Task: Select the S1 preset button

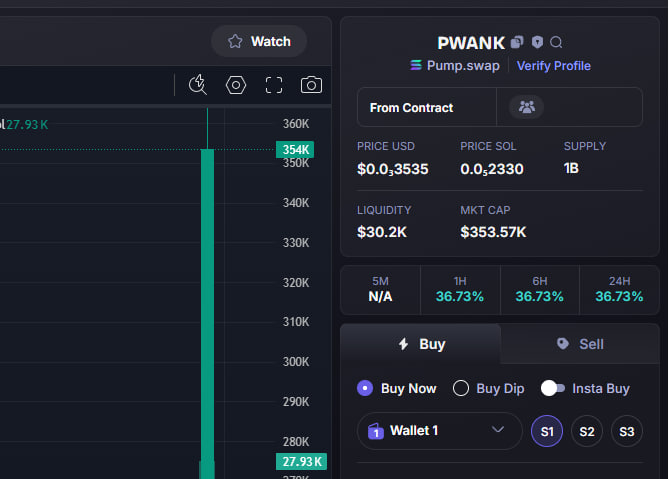Action: (x=547, y=431)
